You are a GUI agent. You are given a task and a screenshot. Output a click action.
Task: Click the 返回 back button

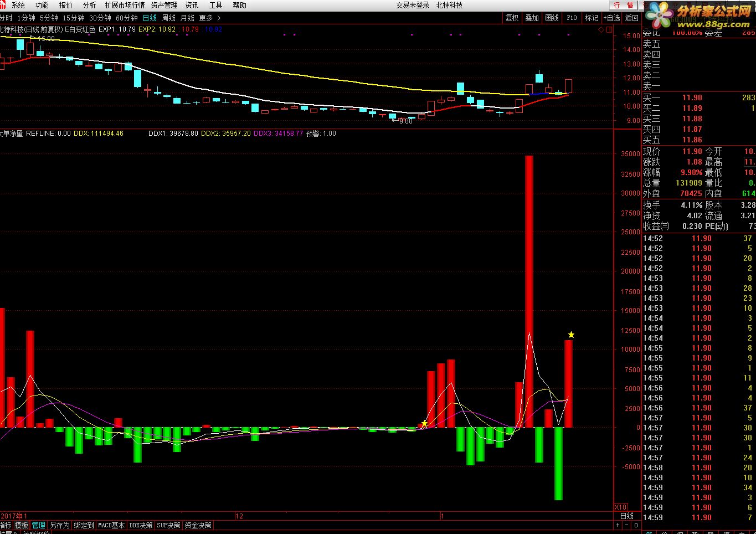coord(631,18)
